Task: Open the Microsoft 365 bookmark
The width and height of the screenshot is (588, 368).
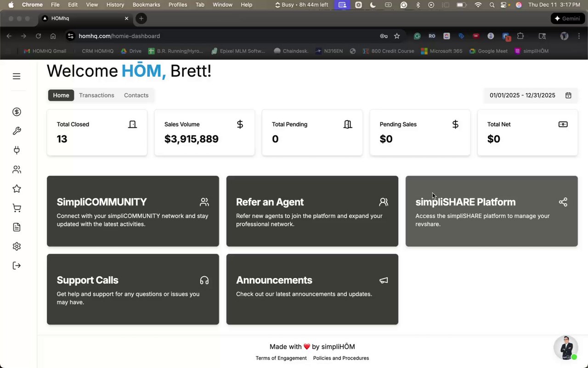Action: 441,51
